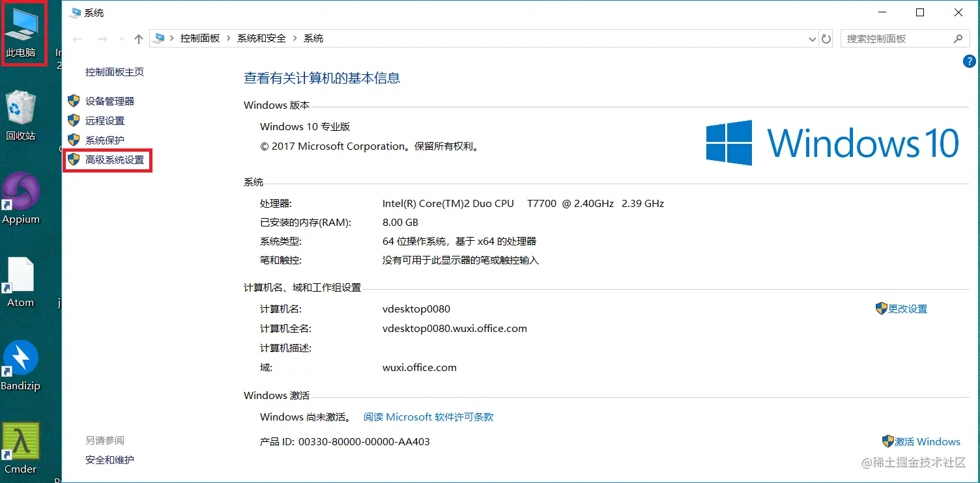Click system window title bar icon
This screenshot has height=483, width=980.
pos(75,12)
